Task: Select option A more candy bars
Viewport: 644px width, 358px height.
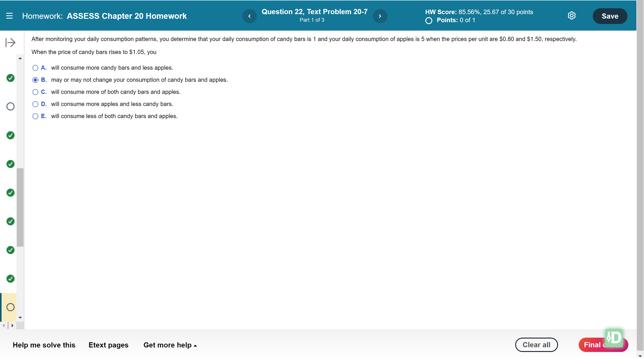Action: (x=35, y=68)
